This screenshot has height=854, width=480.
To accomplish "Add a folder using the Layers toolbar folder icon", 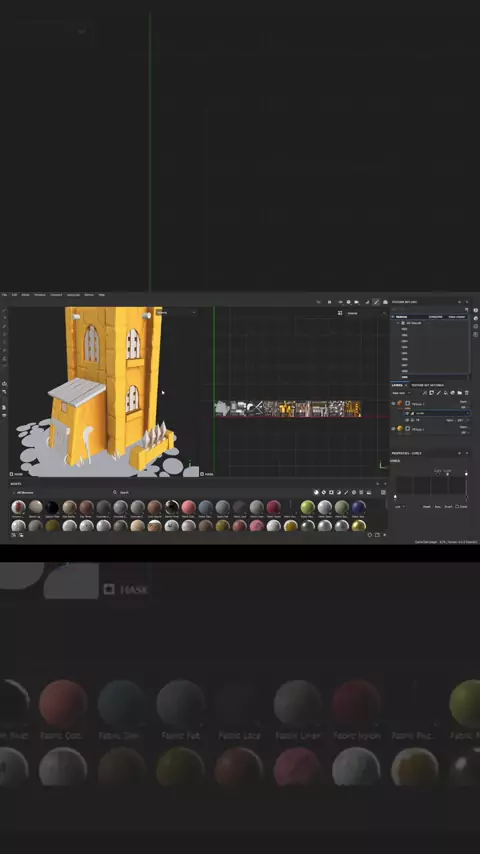I will point(460,393).
